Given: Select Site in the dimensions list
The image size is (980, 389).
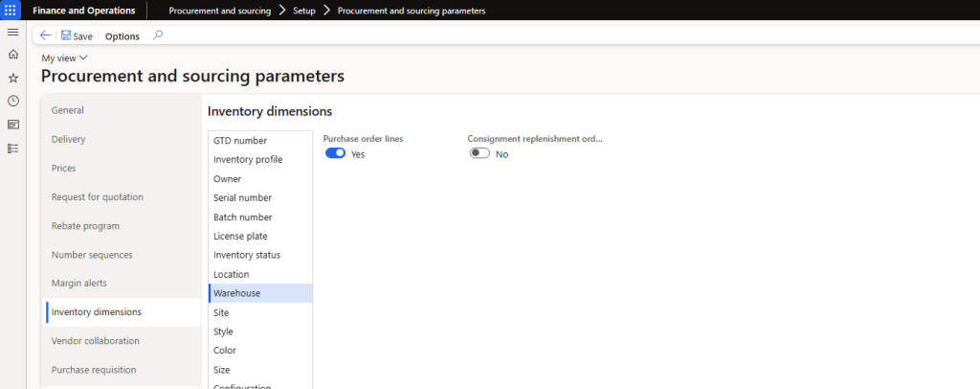Looking at the screenshot, I should coord(221,312).
